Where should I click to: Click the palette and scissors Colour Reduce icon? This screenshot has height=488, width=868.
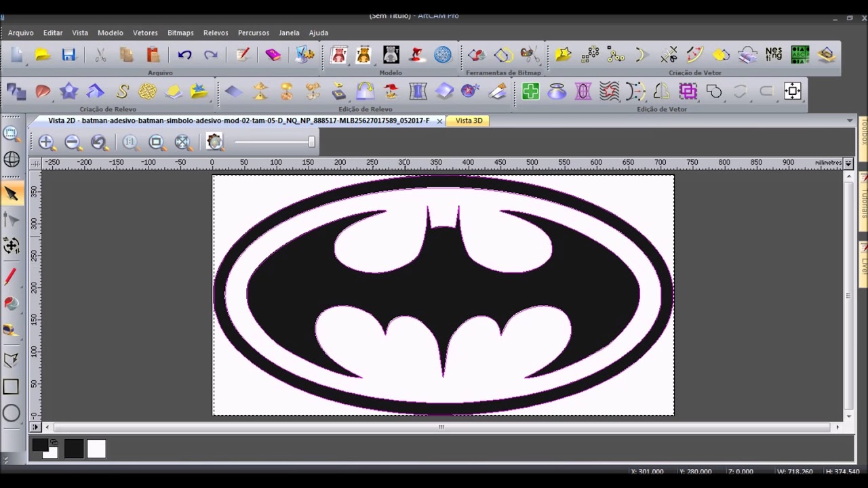[530, 55]
